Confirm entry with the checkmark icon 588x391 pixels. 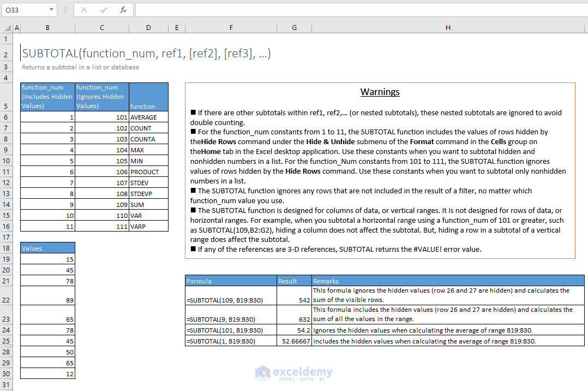pos(104,10)
